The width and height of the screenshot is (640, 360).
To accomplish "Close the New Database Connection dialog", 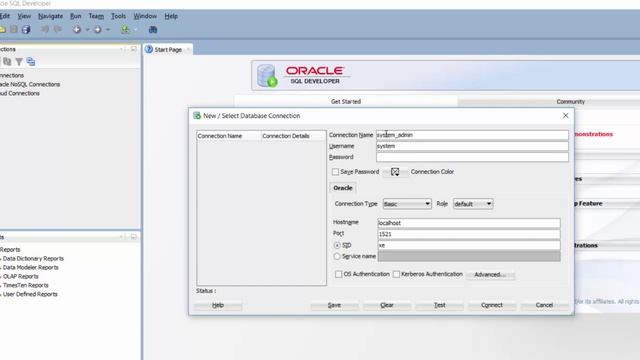I will click(x=565, y=116).
